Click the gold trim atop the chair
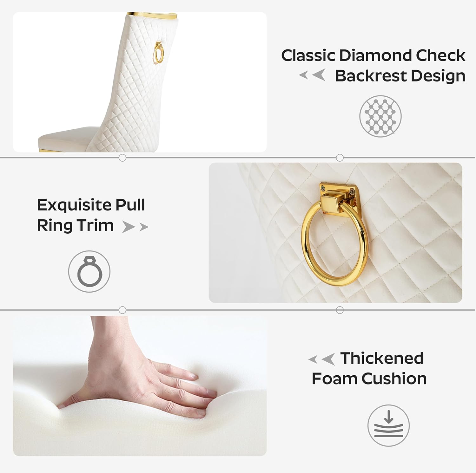This screenshot has height=473, width=476. pyautogui.click(x=152, y=15)
